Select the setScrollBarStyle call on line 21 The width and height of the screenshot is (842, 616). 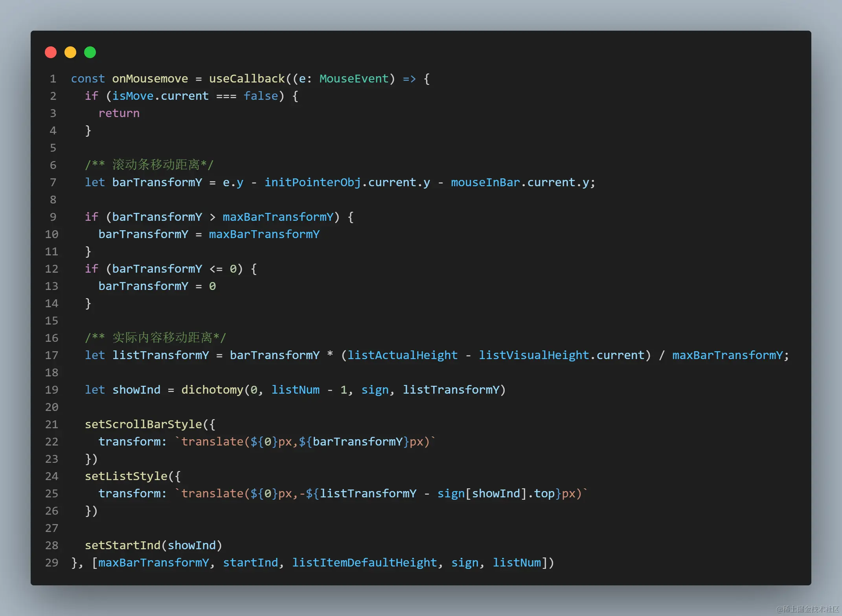[x=143, y=424]
